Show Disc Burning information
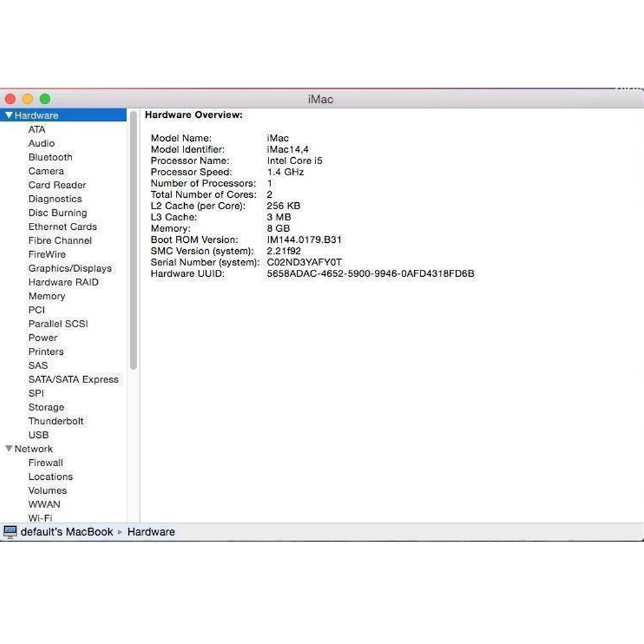The width and height of the screenshot is (644, 644). (x=57, y=213)
